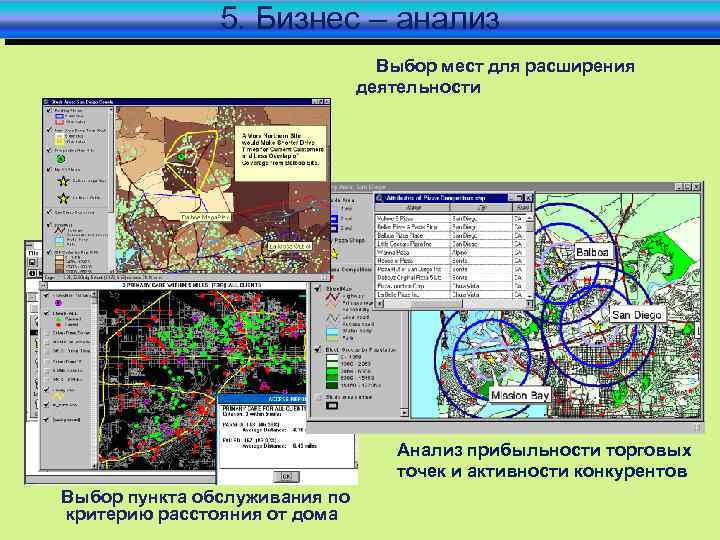This screenshot has width=720, height=540.
Task: Toggle checkbox of green and red clients layer
Action: 46,313
